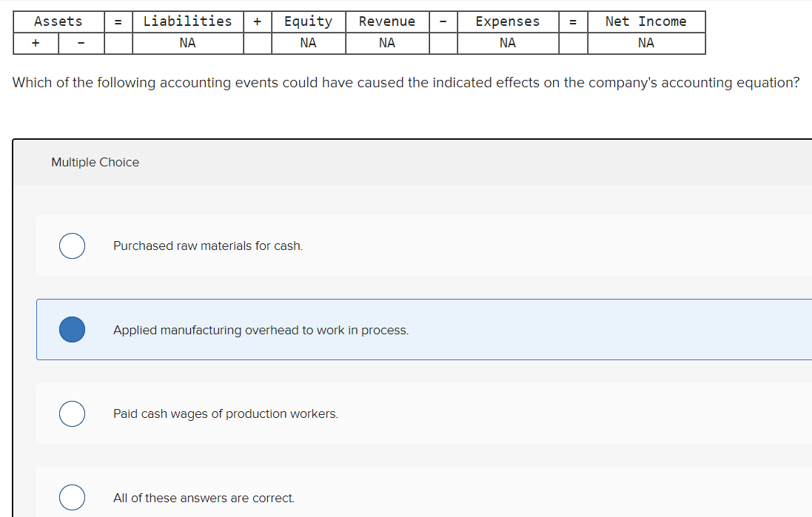Click the 'Assets' column header cell
812x517 pixels.
(57, 21)
